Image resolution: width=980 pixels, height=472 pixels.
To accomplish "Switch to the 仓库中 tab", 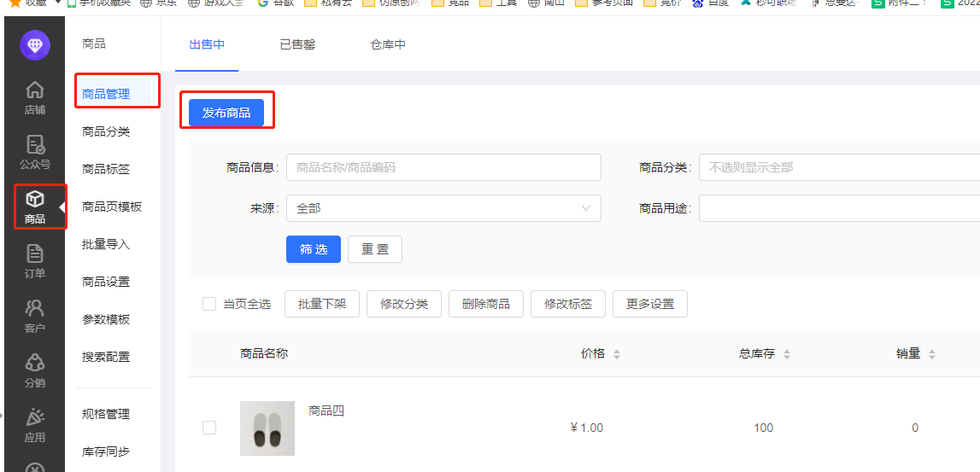I will [388, 44].
